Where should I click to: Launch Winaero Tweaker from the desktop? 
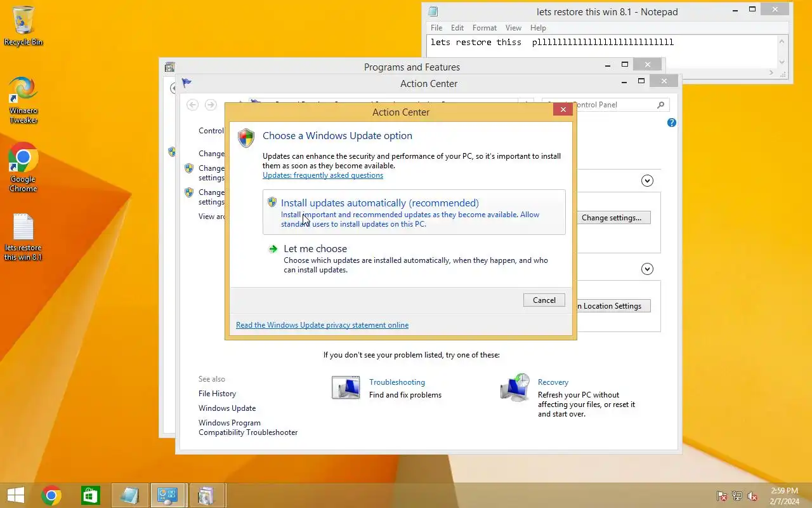click(x=23, y=100)
